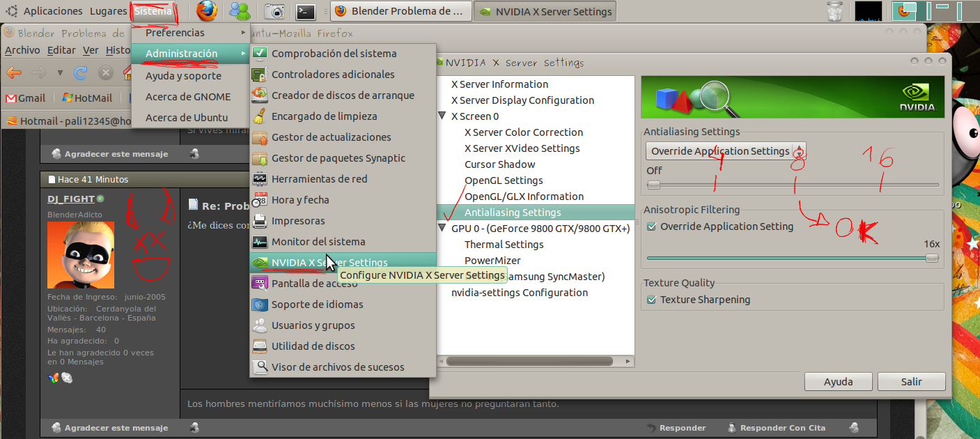The width and height of the screenshot is (980, 439).
Task: Open Utilidad de discos entry
Action: tap(343, 346)
